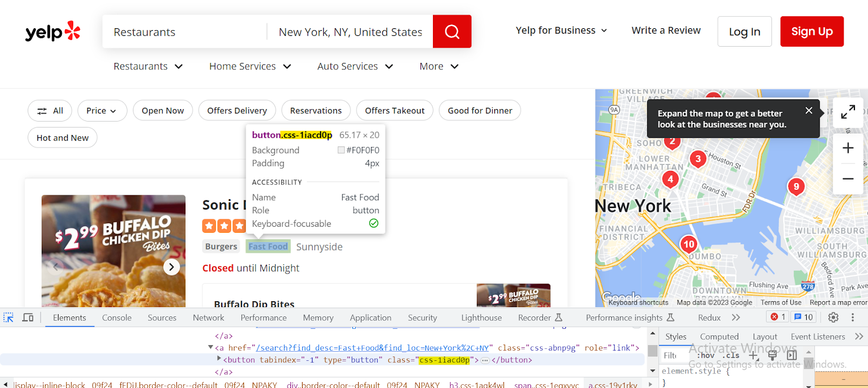
Task: Switch to the Console tab
Action: coord(117,317)
